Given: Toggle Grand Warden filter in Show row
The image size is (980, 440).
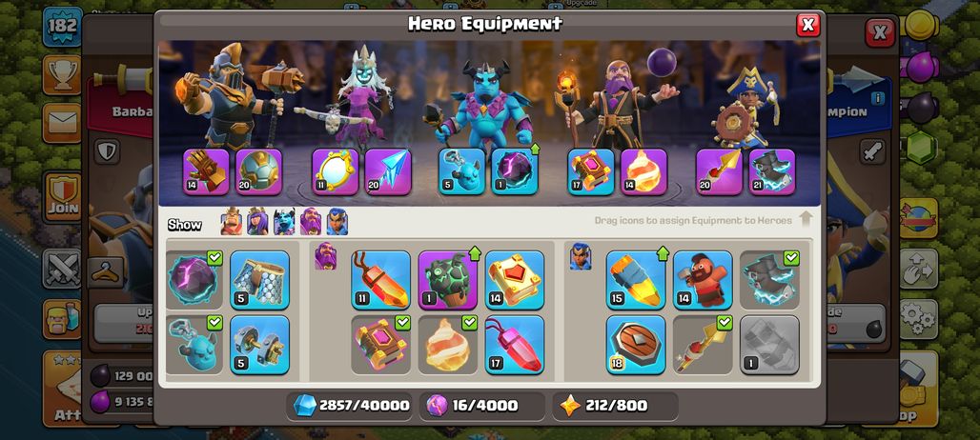Looking at the screenshot, I should (x=311, y=222).
